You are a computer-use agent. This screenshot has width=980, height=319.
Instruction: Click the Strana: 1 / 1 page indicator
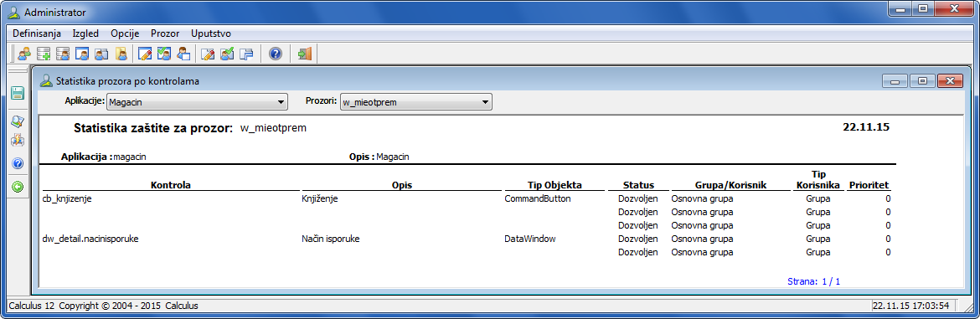tap(814, 281)
